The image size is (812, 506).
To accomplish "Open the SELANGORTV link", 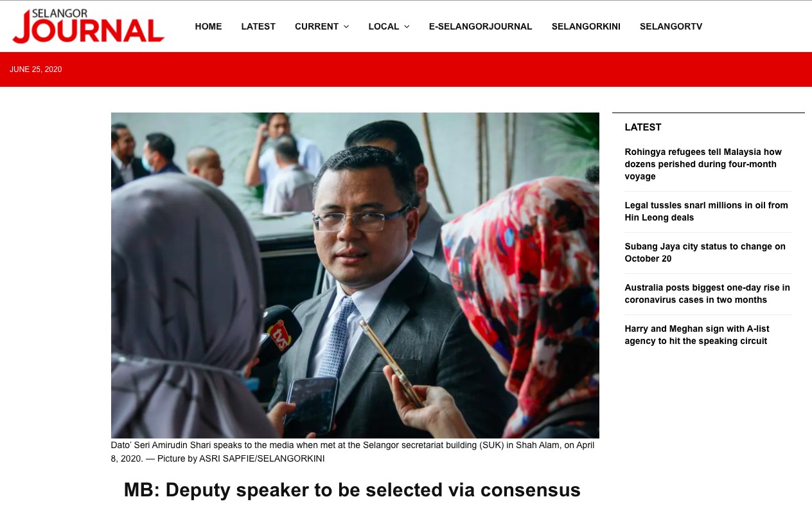I will [x=671, y=26].
